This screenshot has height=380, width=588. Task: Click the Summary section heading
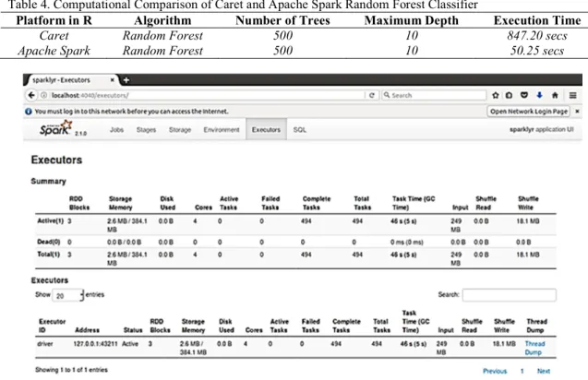coord(48,182)
